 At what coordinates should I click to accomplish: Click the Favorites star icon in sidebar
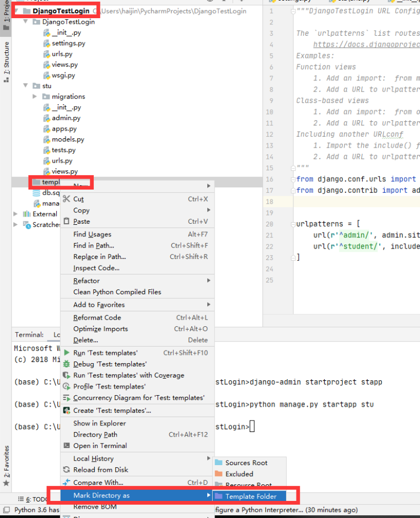6,483
